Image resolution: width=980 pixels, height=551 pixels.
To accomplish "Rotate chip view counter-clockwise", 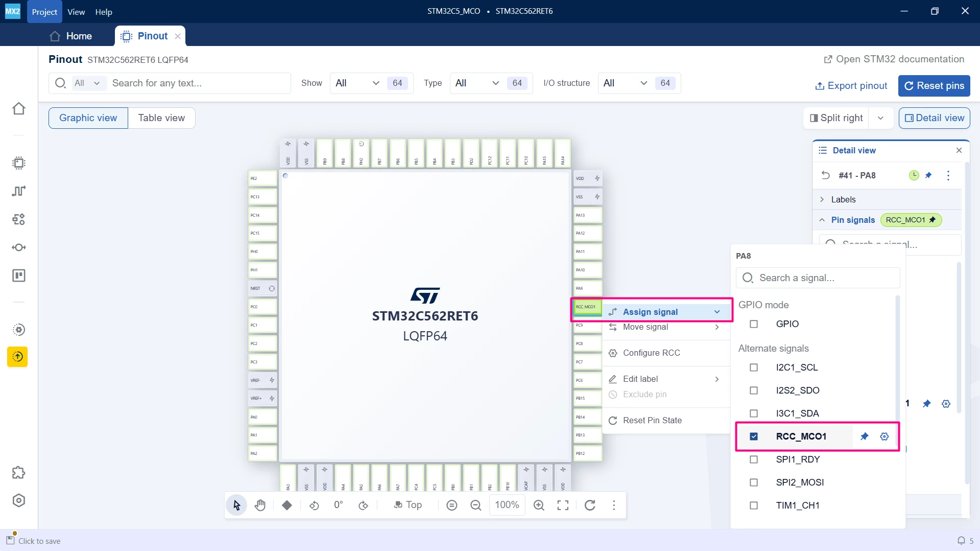I will [314, 505].
